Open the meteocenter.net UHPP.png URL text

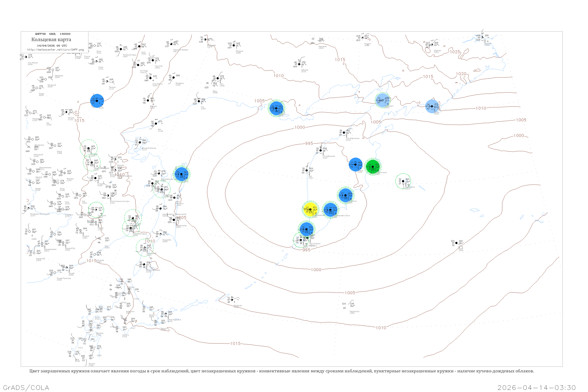point(55,50)
